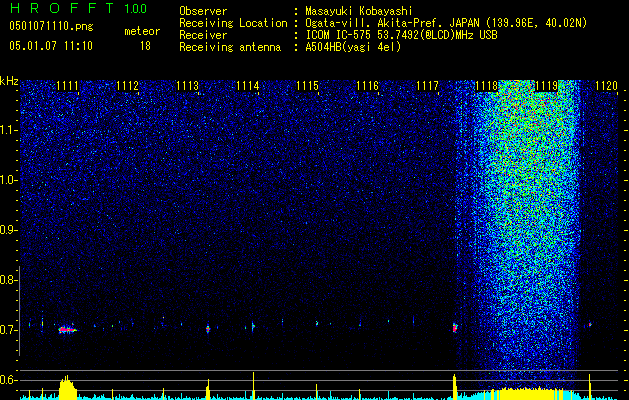The image size is (629, 400).
Task: Click the 1.0 kHz axis label
Action: [7, 181]
